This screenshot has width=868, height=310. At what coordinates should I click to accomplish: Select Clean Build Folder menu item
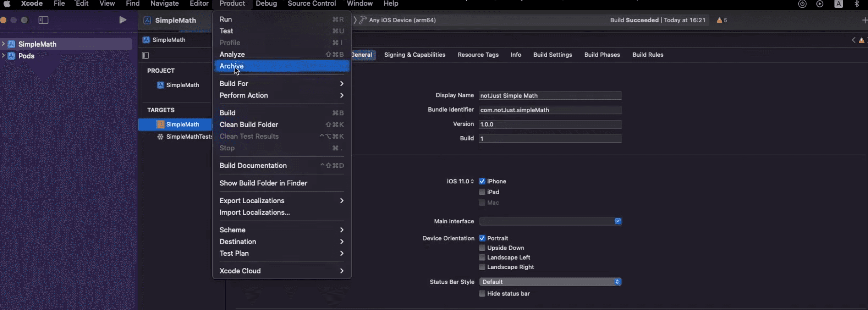pyautogui.click(x=248, y=124)
